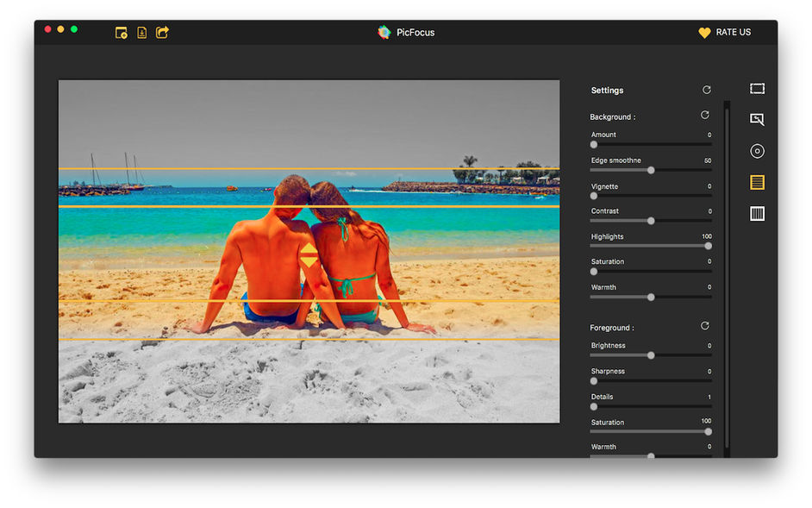Image resolution: width=812 pixels, height=508 pixels.
Task: Click the Highlights slider knob
Action: coord(708,246)
